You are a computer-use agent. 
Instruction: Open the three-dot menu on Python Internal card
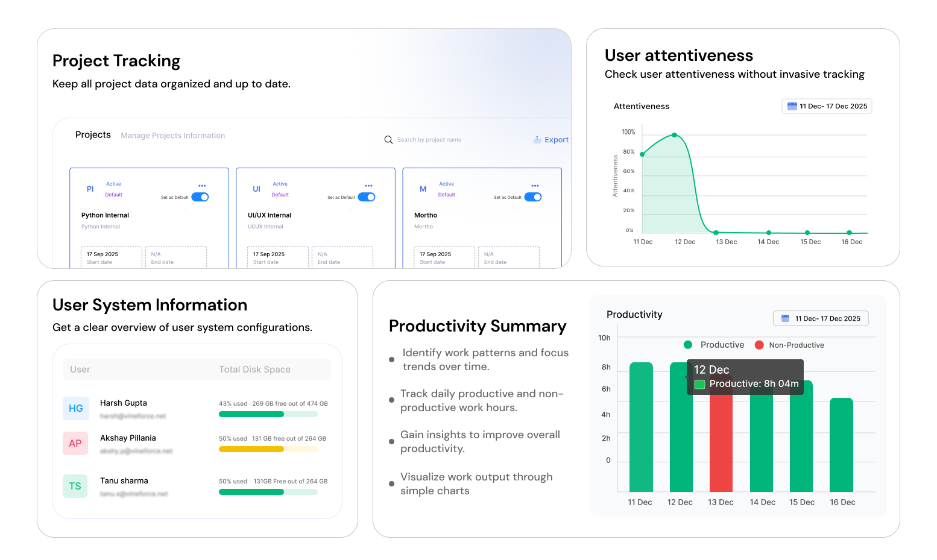202,186
